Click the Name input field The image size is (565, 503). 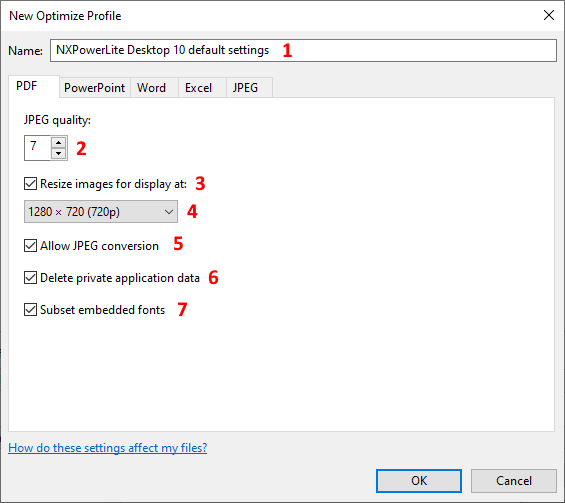pos(303,50)
